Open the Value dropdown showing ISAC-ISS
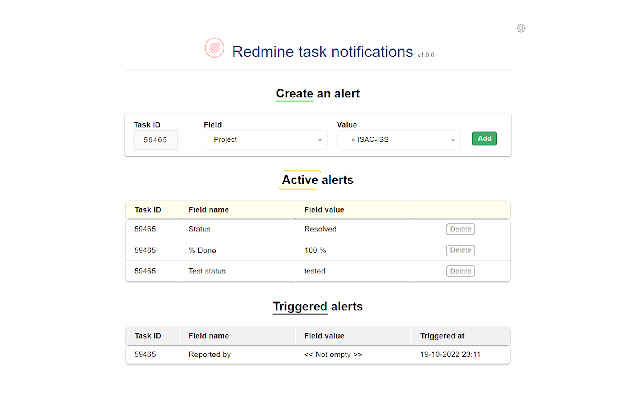This screenshot has width=640, height=400. pos(399,140)
